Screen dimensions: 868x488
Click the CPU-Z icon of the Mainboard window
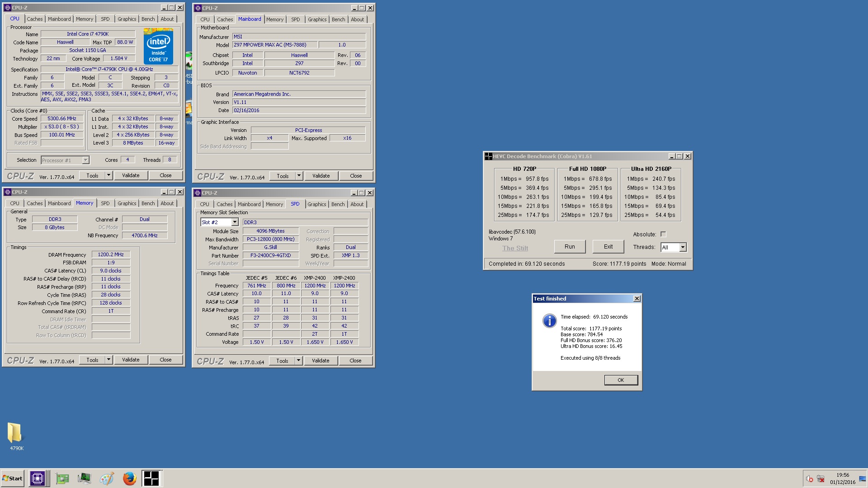click(198, 8)
